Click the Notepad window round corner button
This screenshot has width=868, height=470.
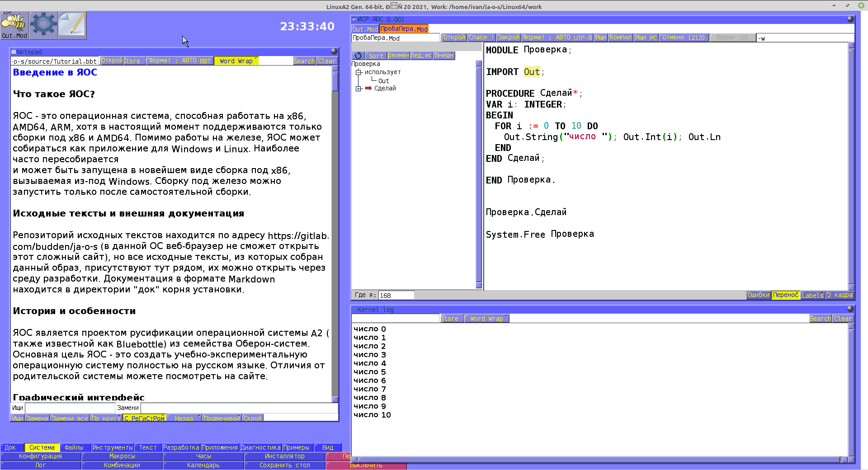(334, 51)
